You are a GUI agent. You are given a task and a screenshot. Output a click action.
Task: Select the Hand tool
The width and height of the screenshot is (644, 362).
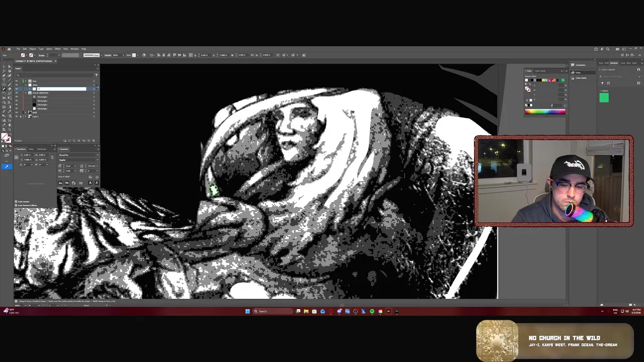coord(10,125)
